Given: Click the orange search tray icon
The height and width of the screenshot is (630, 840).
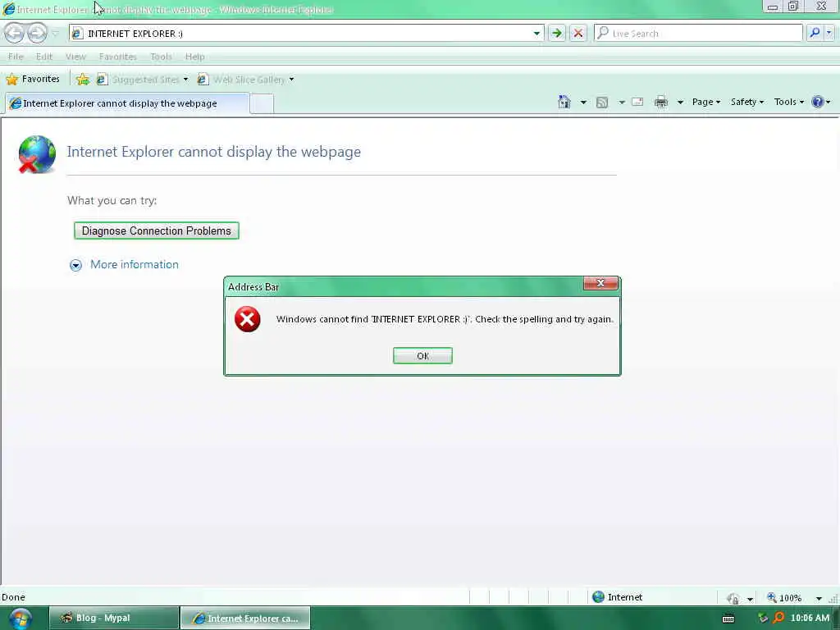Looking at the screenshot, I should (778, 619).
